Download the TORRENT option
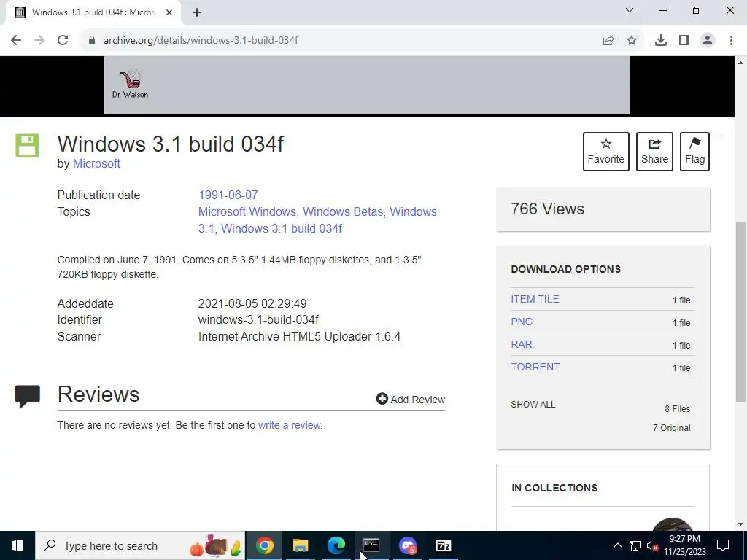Viewport: 747px width, 560px height. [535, 367]
